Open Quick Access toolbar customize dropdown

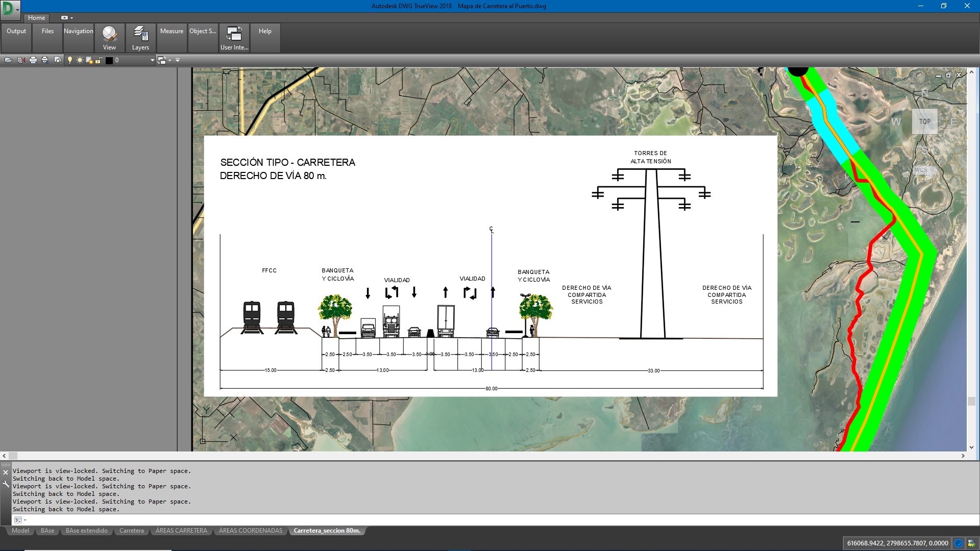click(178, 60)
